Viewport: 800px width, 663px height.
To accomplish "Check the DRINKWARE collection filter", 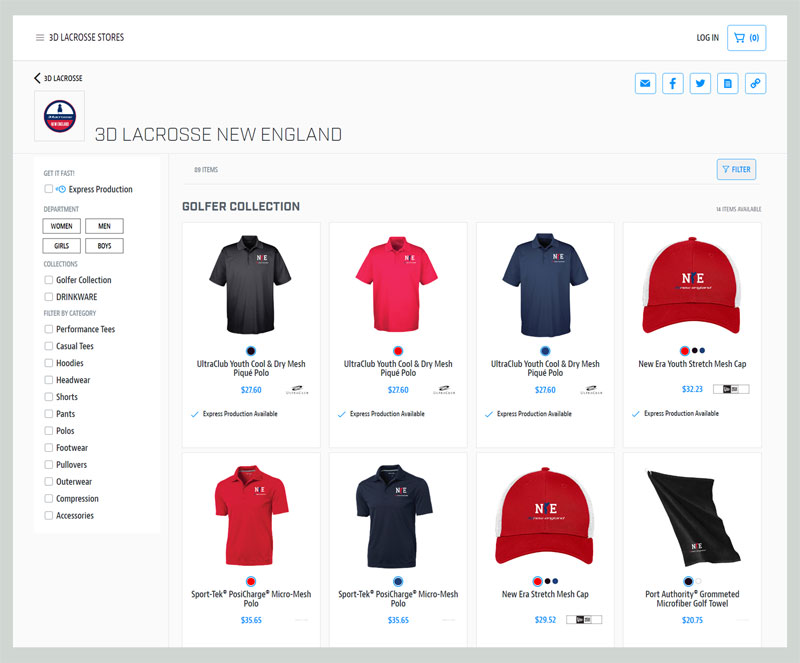I will tap(48, 297).
